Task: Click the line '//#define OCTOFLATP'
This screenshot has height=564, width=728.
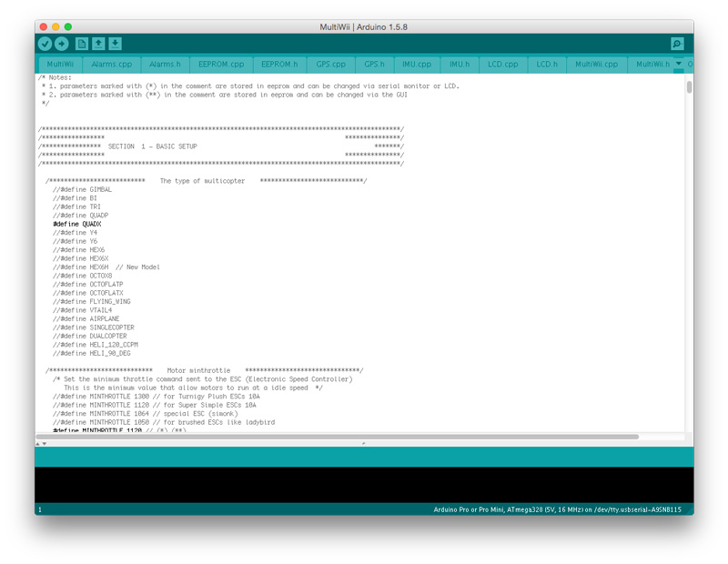Action: tap(87, 285)
